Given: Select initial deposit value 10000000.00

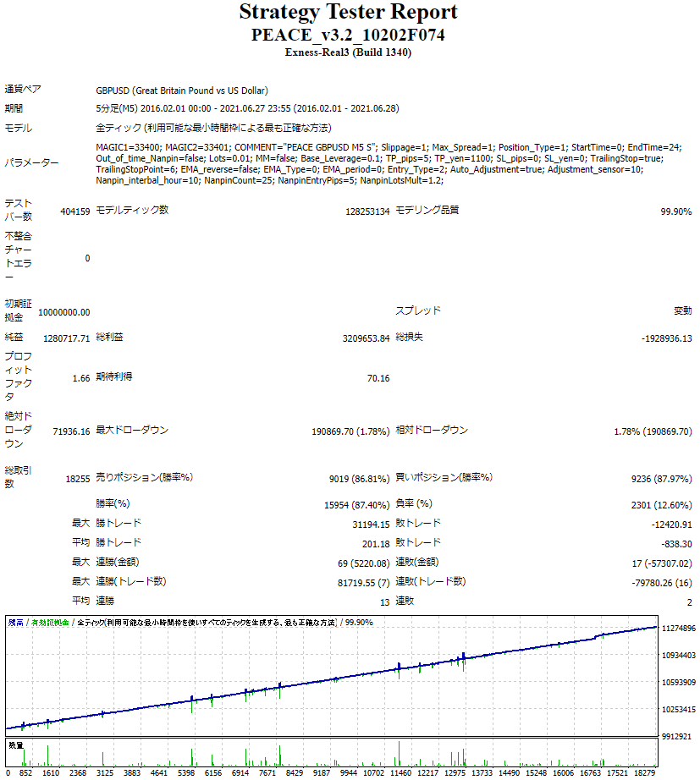Looking at the screenshot, I should pos(64,312).
